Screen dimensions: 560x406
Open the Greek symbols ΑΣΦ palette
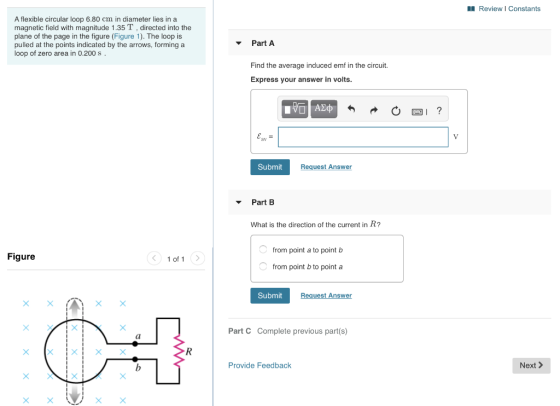point(324,109)
